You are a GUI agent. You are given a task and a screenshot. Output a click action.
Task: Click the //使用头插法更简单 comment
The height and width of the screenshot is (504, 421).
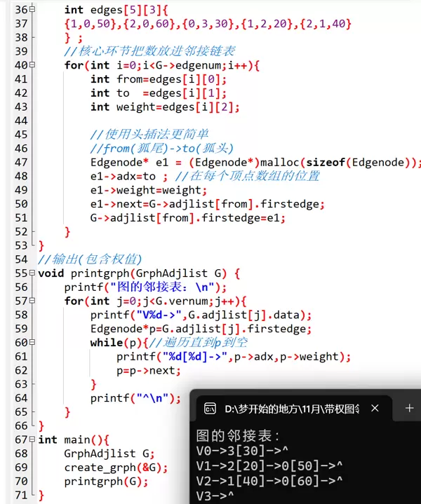[149, 135]
